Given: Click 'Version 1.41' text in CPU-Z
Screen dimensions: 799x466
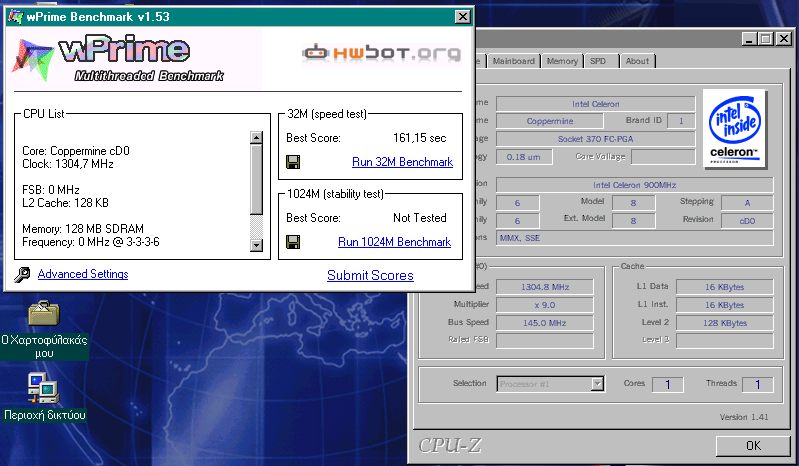Looking at the screenshot, I should tap(743, 417).
